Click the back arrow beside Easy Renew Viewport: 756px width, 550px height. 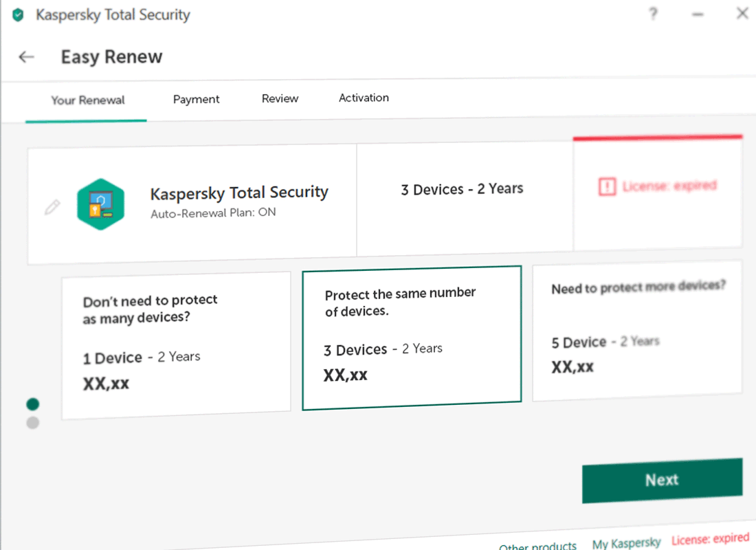(x=26, y=57)
